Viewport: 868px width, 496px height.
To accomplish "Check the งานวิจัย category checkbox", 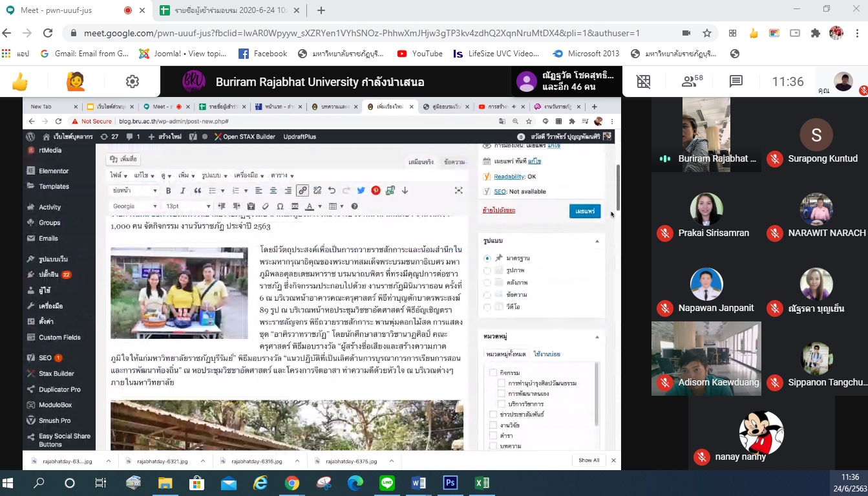I will tap(492, 425).
